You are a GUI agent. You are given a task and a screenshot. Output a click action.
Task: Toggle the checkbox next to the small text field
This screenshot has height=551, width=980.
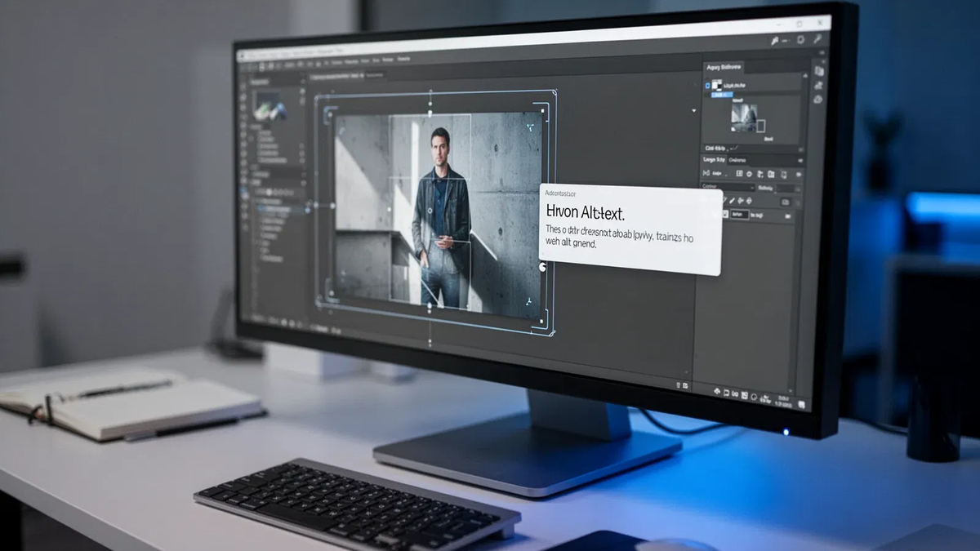pos(724,215)
